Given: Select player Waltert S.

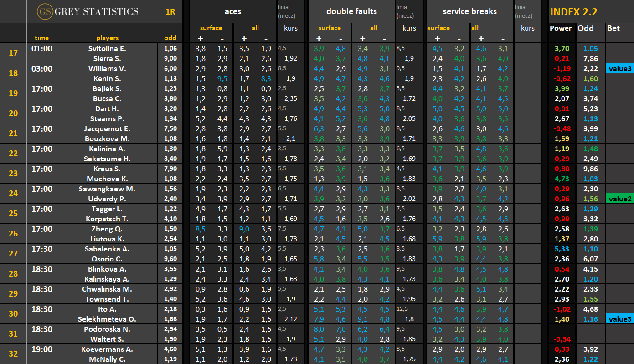Looking at the screenshot, I should (x=107, y=339).
